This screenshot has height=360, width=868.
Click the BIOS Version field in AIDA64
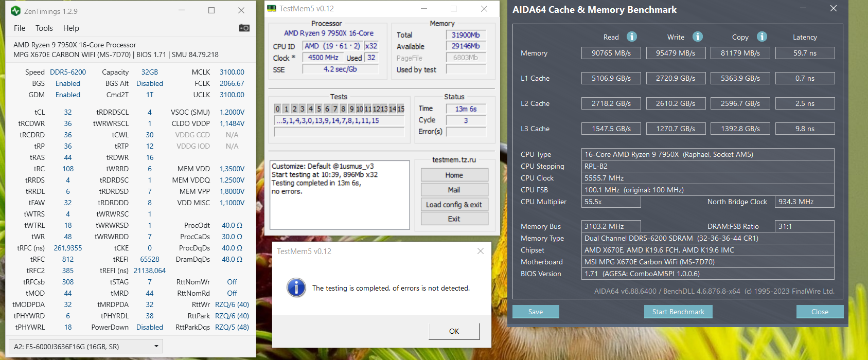click(708, 274)
